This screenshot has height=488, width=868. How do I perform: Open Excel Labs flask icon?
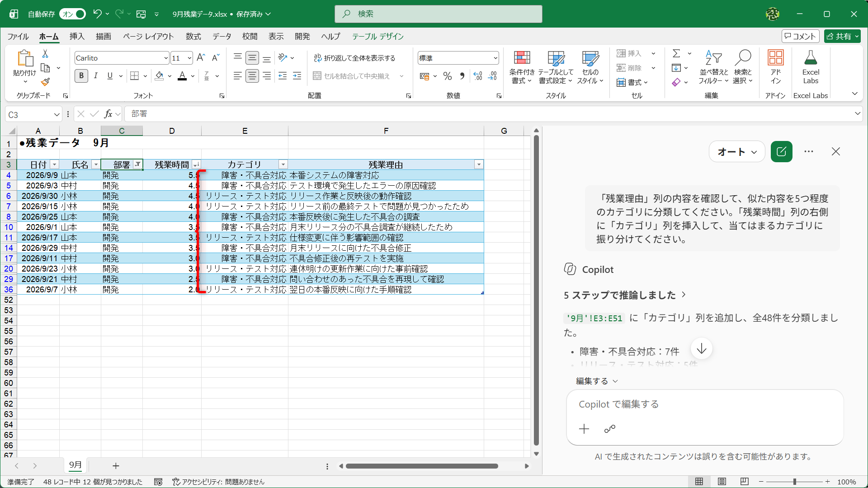coord(811,67)
